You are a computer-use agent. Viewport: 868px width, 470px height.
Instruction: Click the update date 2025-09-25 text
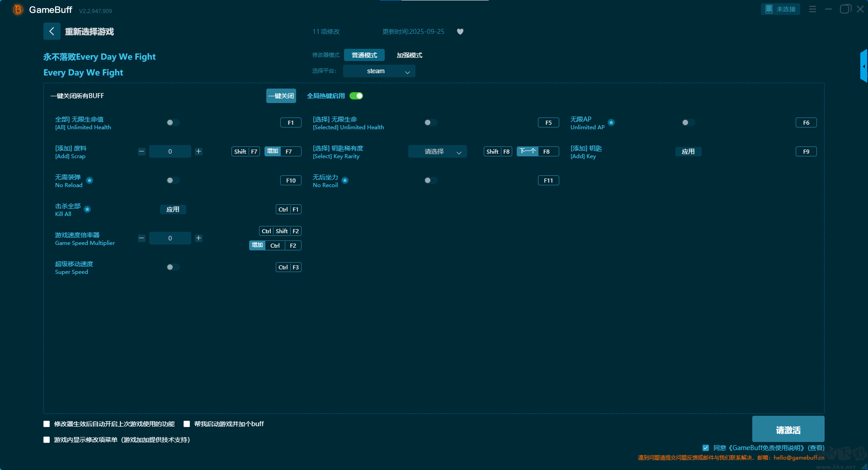[427, 32]
